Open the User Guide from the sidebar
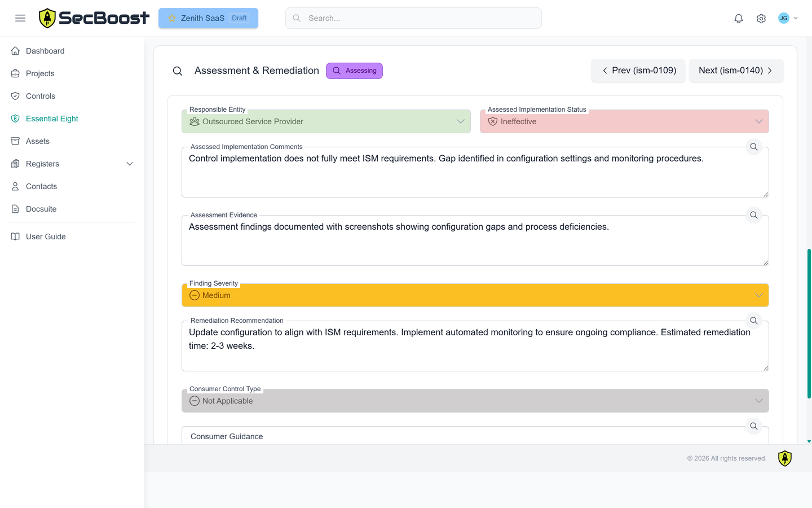The width and height of the screenshot is (812, 508). (46, 237)
